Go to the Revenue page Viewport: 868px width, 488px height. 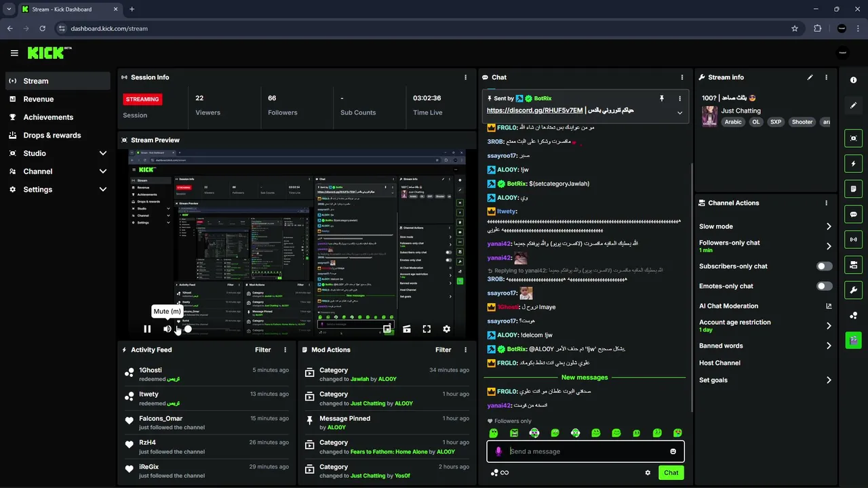click(58, 99)
